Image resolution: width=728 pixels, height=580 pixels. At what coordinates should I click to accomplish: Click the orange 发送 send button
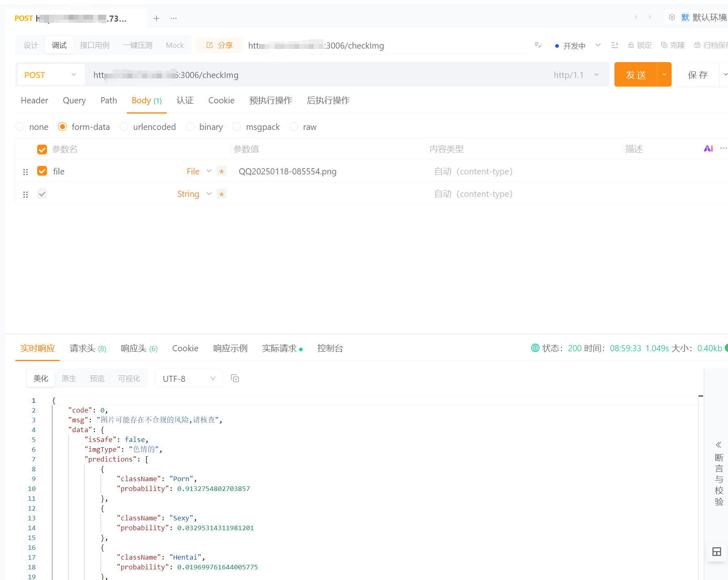pos(636,75)
